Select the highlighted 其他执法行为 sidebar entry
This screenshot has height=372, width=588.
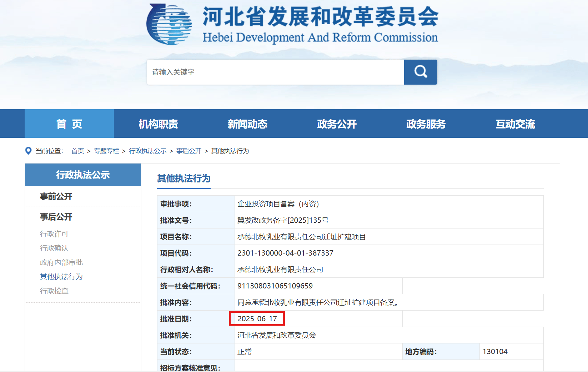pyautogui.click(x=61, y=277)
